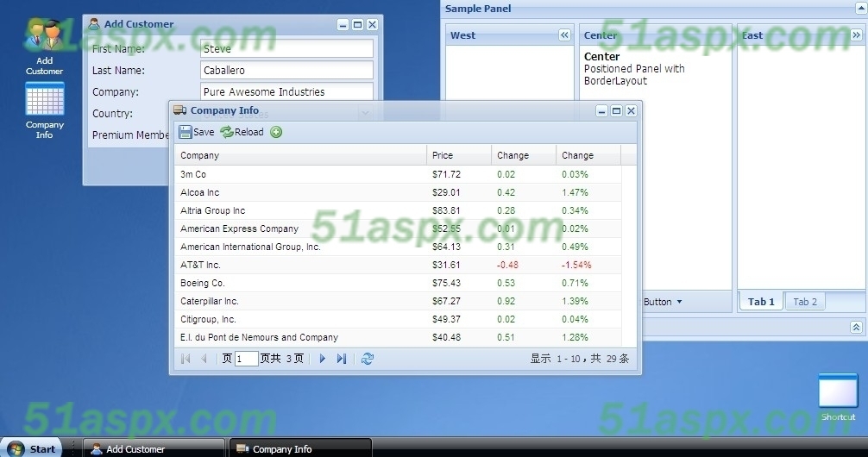Select the Caterpillar Inc. row
The image size is (868, 457).
tap(398, 301)
